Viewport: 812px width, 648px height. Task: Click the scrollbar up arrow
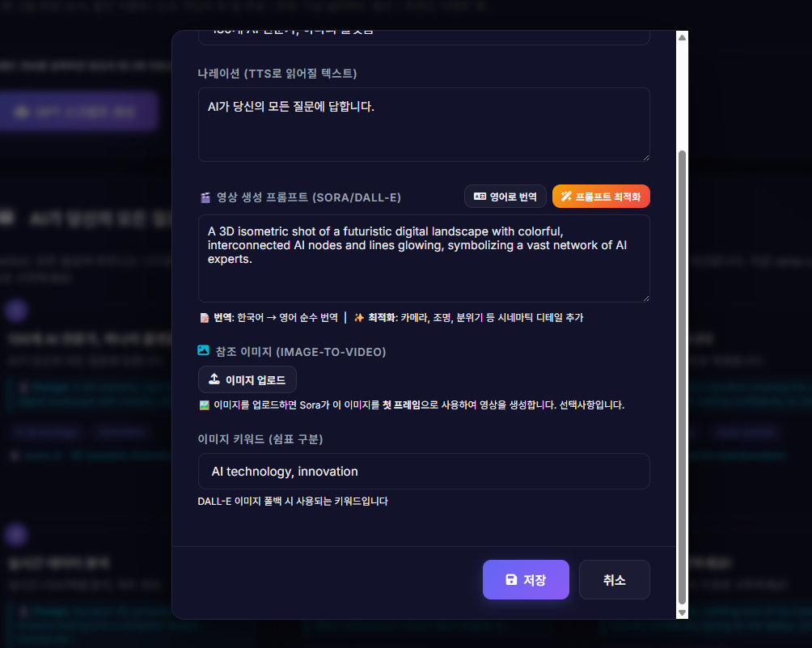pos(682,37)
